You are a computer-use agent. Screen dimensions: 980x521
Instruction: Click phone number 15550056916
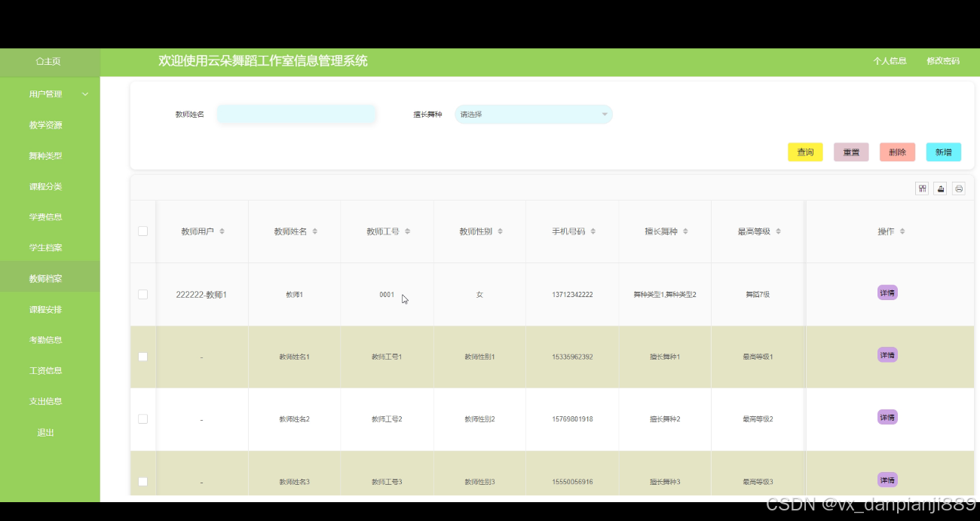[572, 482]
